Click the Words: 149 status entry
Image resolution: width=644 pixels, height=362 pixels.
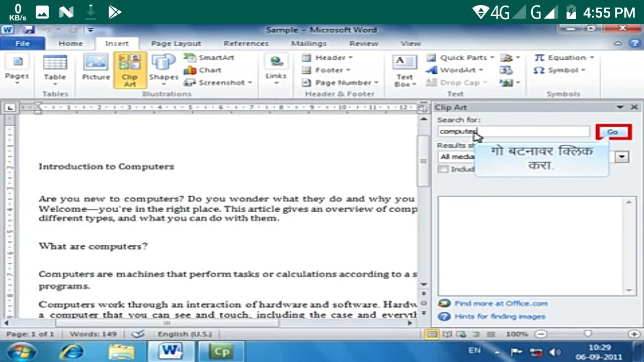coord(93,334)
